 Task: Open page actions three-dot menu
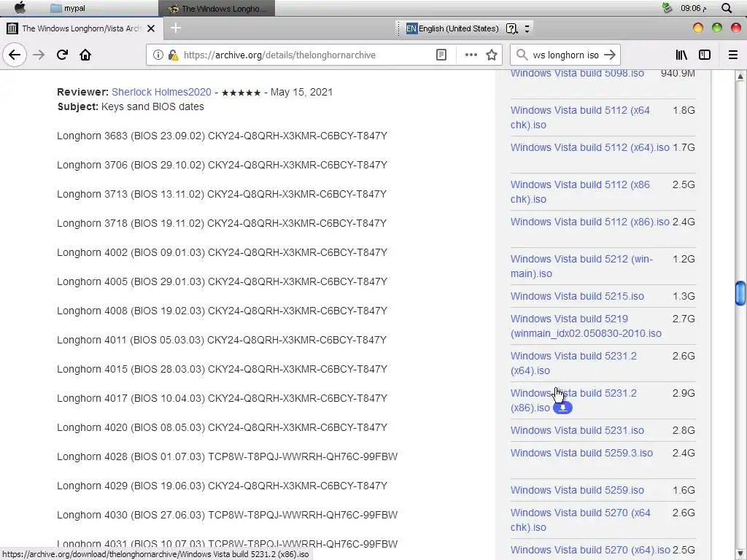coord(471,55)
